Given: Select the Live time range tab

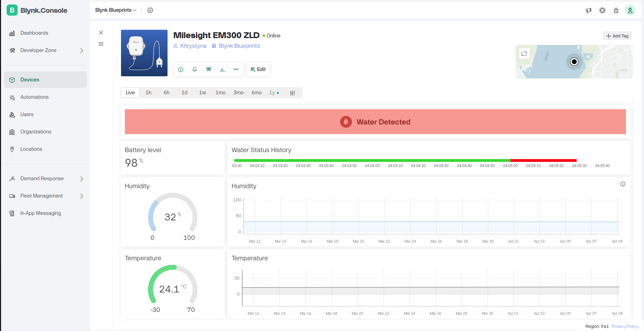Looking at the screenshot, I should pyautogui.click(x=130, y=93).
